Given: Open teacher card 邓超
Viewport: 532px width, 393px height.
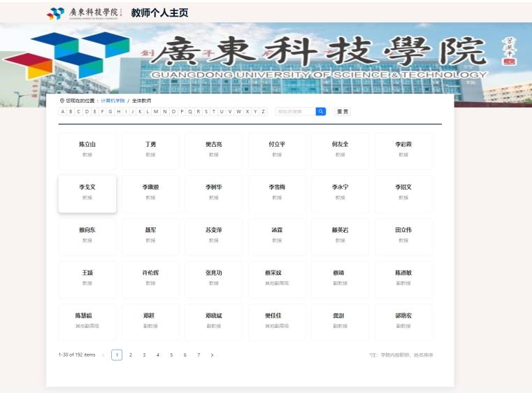Looking at the screenshot, I should point(150,322).
